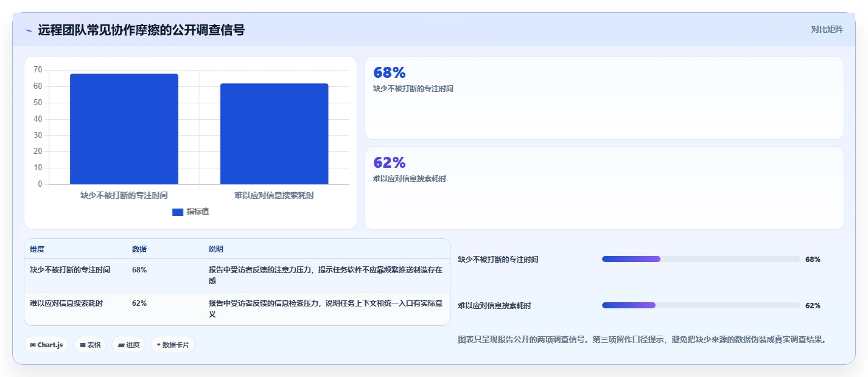
Task: Click the x-axis label 难以应对信息搜索耗时
Action: pyautogui.click(x=275, y=195)
